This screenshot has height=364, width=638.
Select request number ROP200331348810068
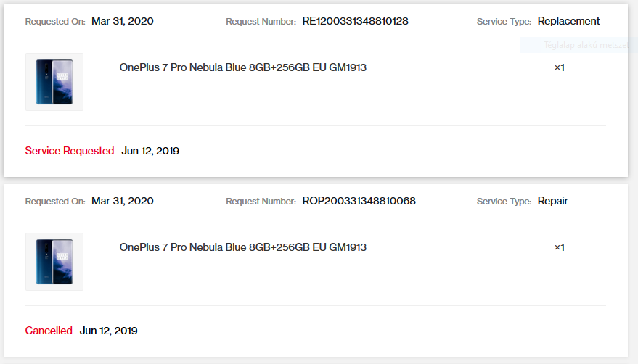coord(359,201)
